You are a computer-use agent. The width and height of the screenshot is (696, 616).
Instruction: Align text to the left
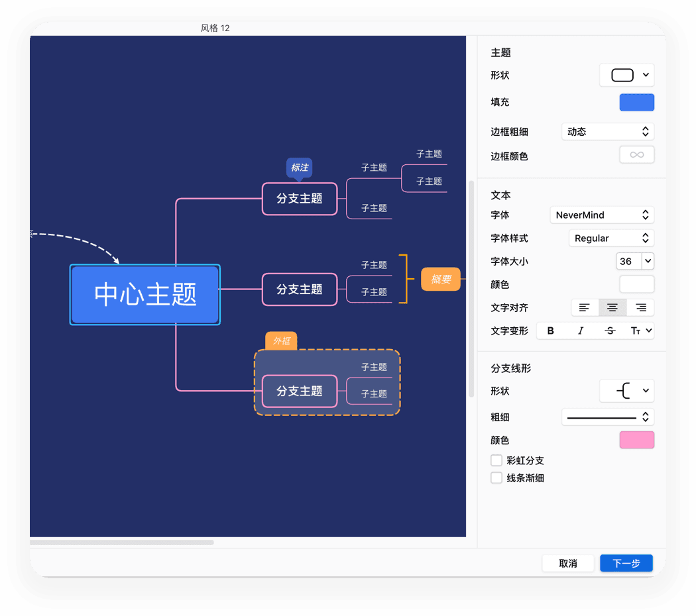[x=584, y=307]
